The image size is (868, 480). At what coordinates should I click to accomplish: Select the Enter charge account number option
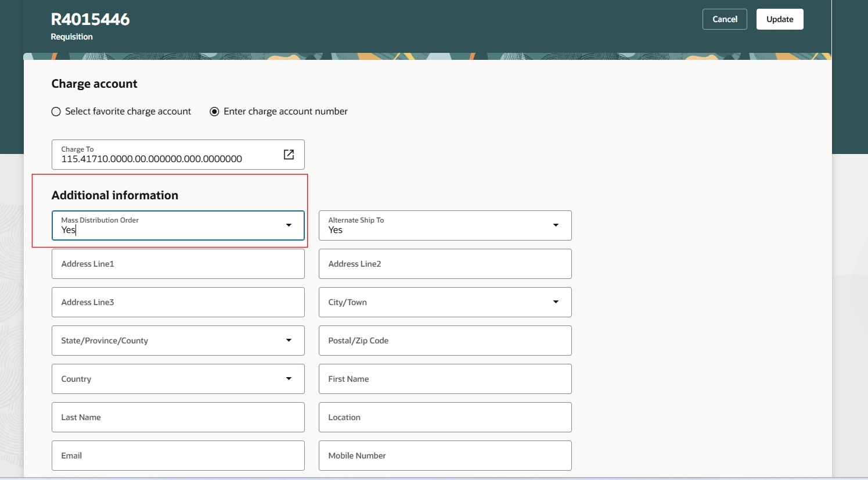(x=214, y=111)
